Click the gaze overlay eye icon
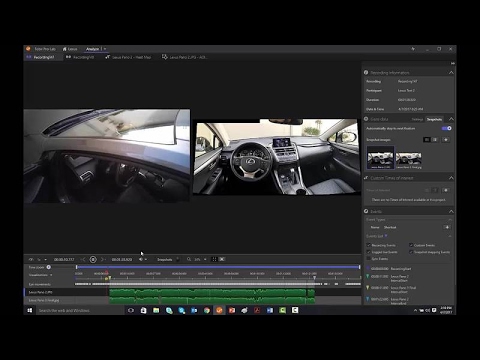Screen dimensions: 480x360 click(x=31, y=259)
